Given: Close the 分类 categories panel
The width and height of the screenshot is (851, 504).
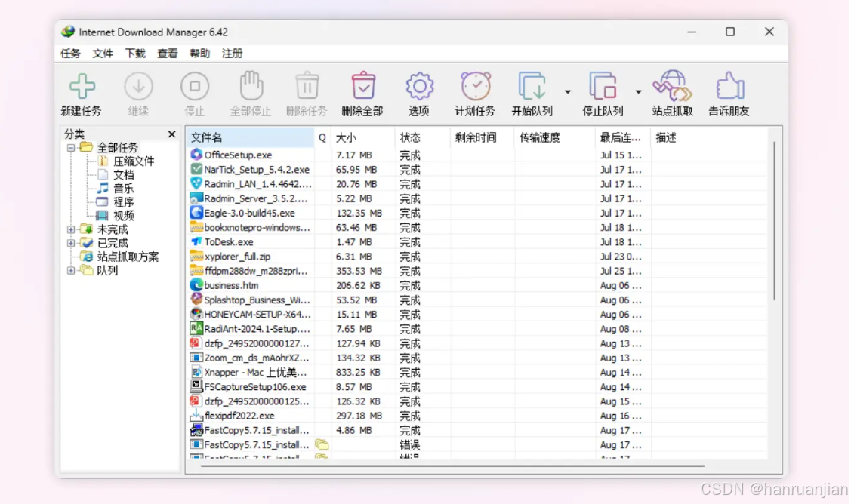Looking at the screenshot, I should 172,134.
